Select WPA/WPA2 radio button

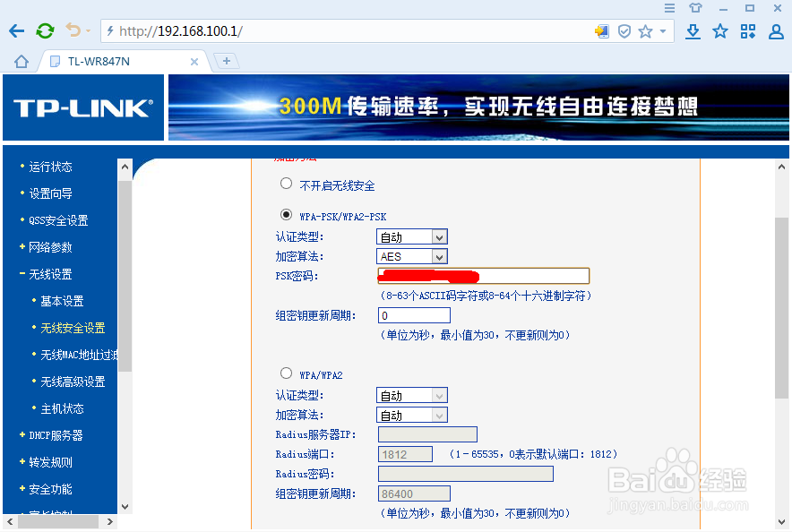point(286,373)
